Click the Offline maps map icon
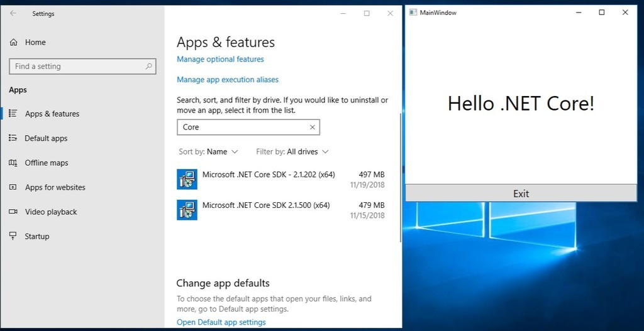Viewport: 644px width, 331px height. click(13, 163)
